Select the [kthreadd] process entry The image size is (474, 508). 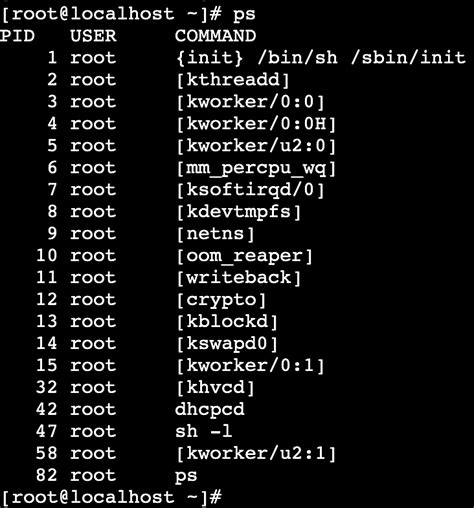pyautogui.click(x=232, y=80)
